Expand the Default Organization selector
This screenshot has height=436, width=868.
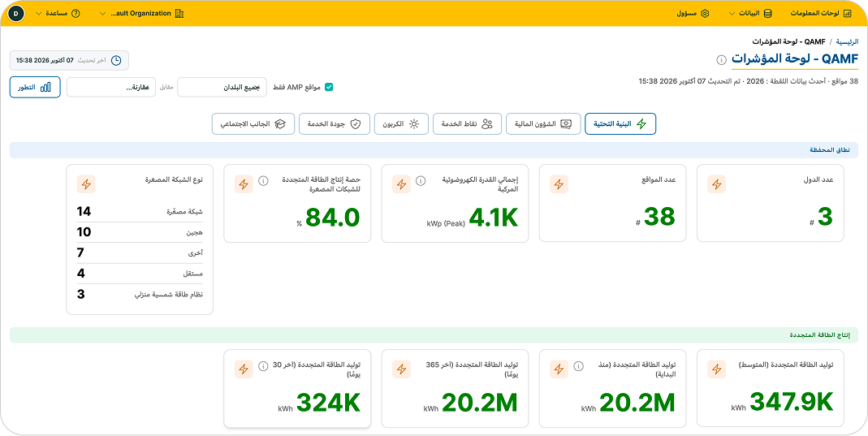[141, 13]
